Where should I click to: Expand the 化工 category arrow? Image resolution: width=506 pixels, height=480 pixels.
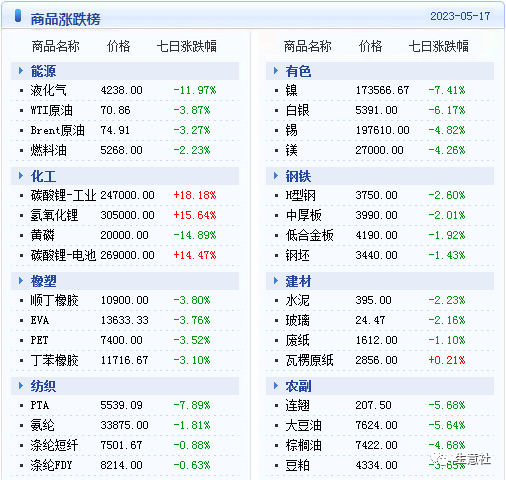[x=21, y=176]
